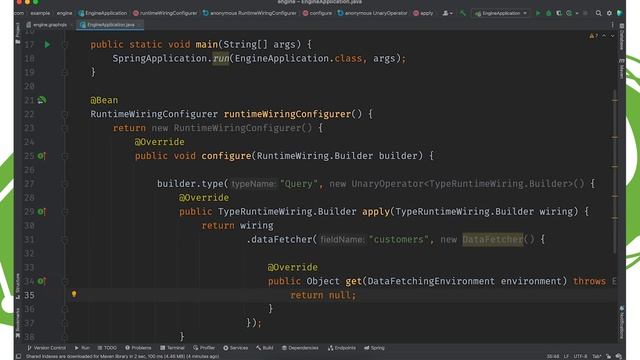Image resolution: width=640 pixels, height=360 pixels.
Task: Open Problems tool window tab
Action: tap(138, 348)
